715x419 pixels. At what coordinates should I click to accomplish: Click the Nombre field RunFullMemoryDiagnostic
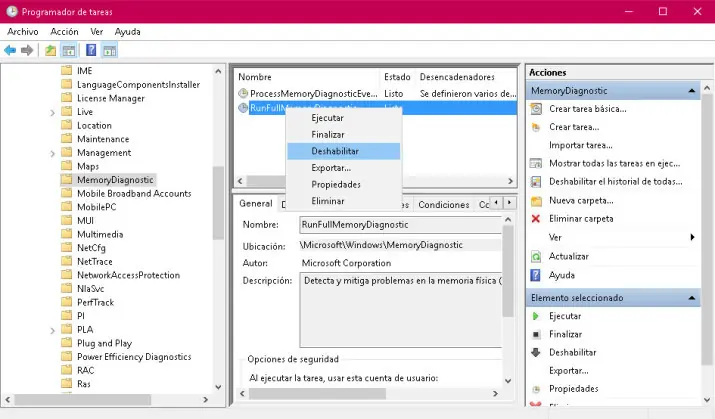click(x=400, y=225)
